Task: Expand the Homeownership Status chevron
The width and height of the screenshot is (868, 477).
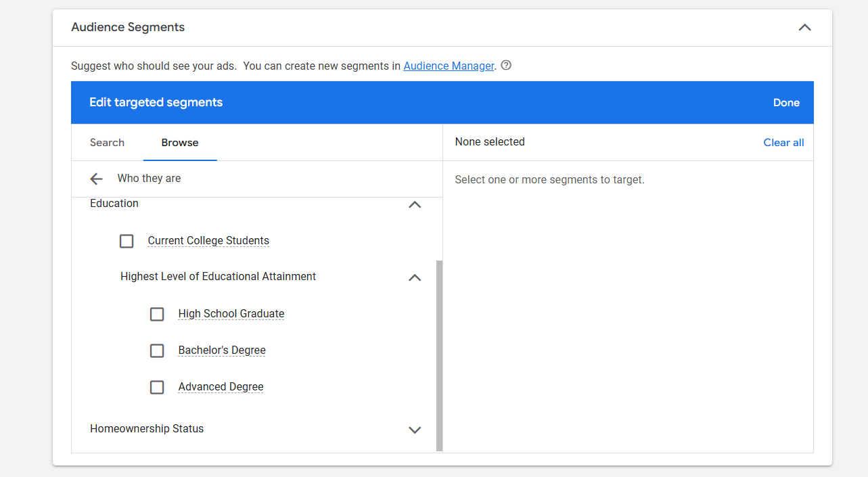Action: [415, 430]
